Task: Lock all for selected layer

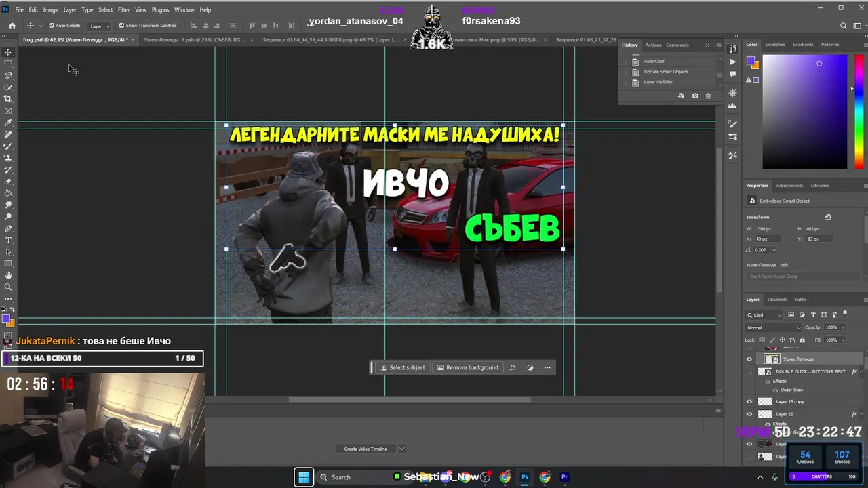Action: pyautogui.click(x=802, y=340)
